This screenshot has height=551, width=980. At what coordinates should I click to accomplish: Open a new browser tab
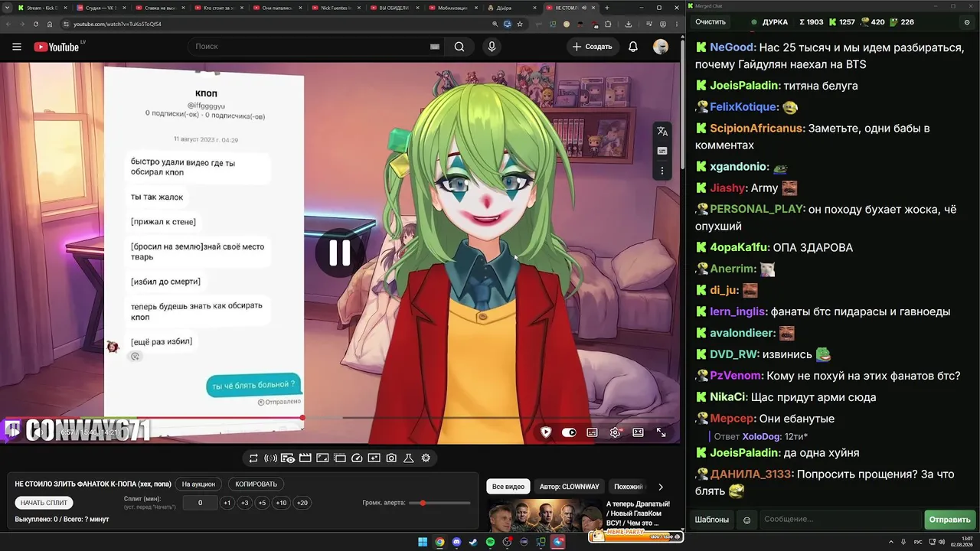coord(607,8)
